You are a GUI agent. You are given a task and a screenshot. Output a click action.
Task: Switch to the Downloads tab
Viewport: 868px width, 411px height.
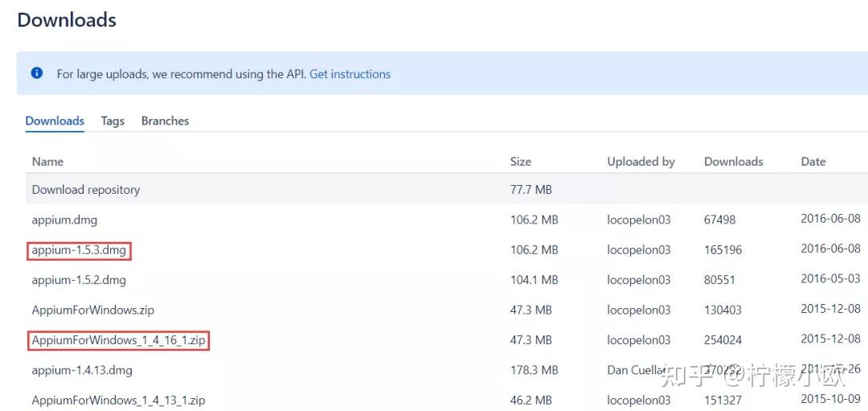pyautogui.click(x=55, y=121)
